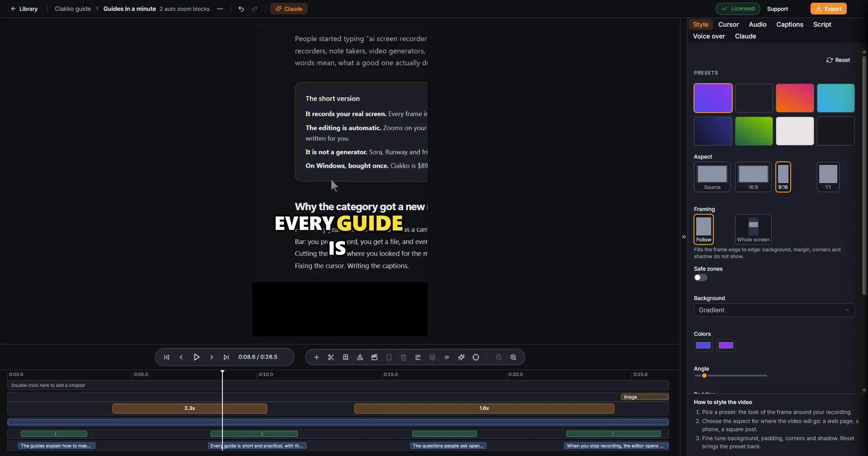This screenshot has width=868, height=456.
Task: Go back to Library
Action: (x=24, y=9)
